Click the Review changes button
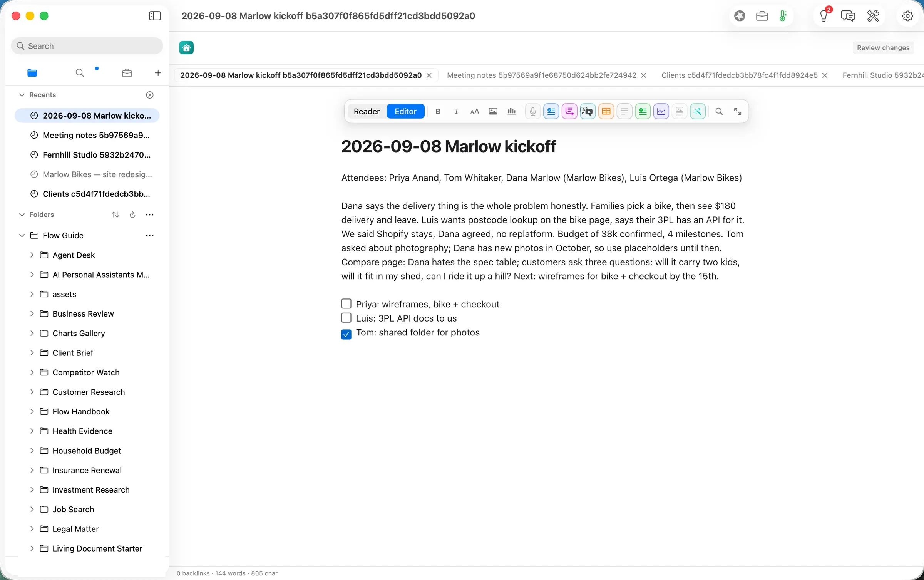This screenshot has width=924, height=580. click(x=883, y=48)
